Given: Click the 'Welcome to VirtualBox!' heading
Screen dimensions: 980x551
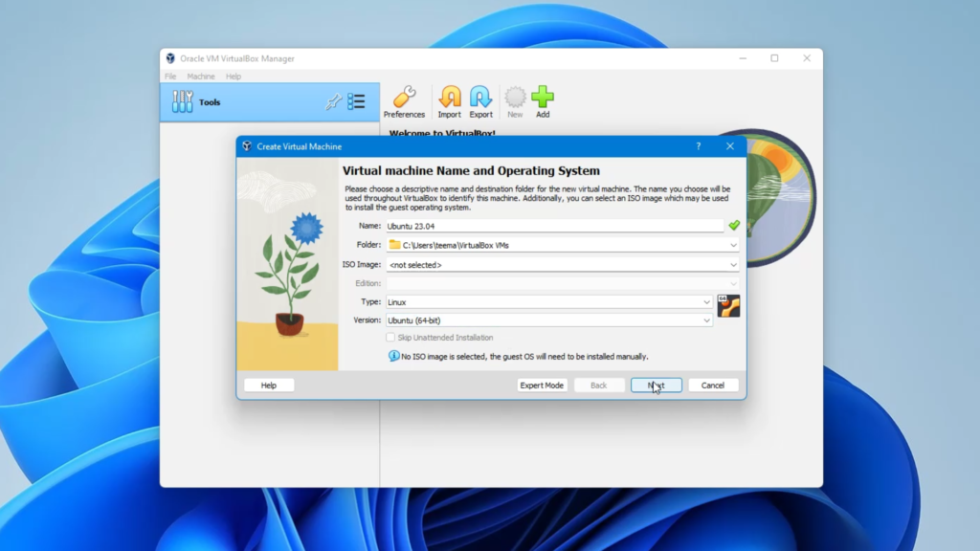Looking at the screenshot, I should click(442, 132).
